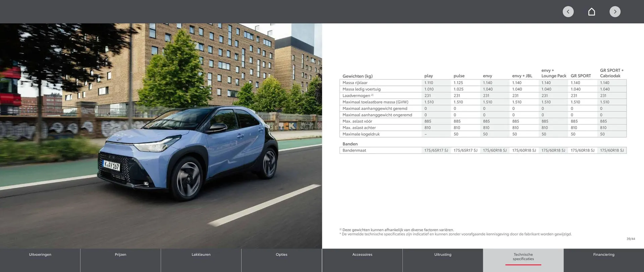Open the home page icon
This screenshot has height=272, width=644.
(x=592, y=12)
